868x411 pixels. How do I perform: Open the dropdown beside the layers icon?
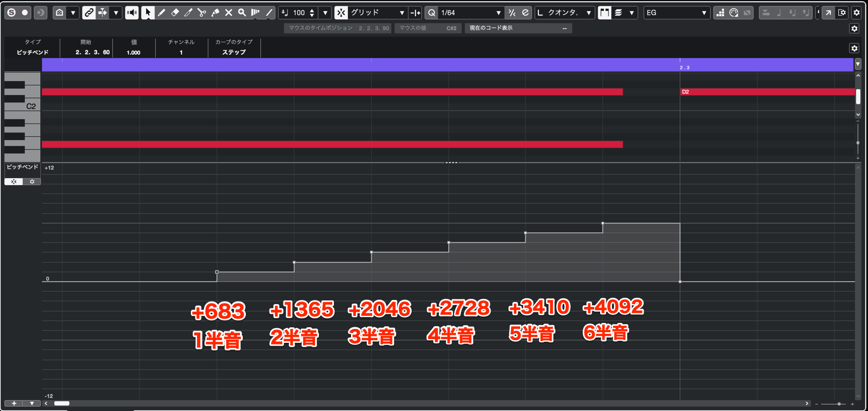(x=632, y=12)
